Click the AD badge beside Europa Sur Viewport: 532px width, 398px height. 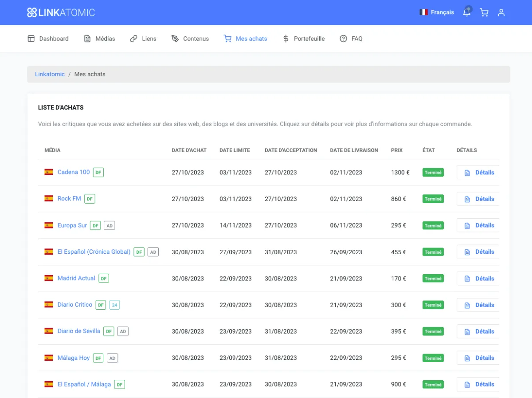tap(110, 226)
